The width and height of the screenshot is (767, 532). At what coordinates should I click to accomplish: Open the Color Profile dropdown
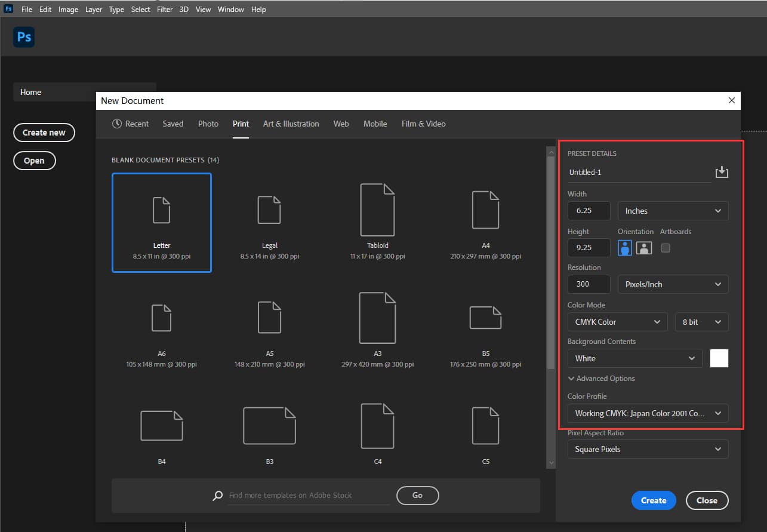coord(648,413)
